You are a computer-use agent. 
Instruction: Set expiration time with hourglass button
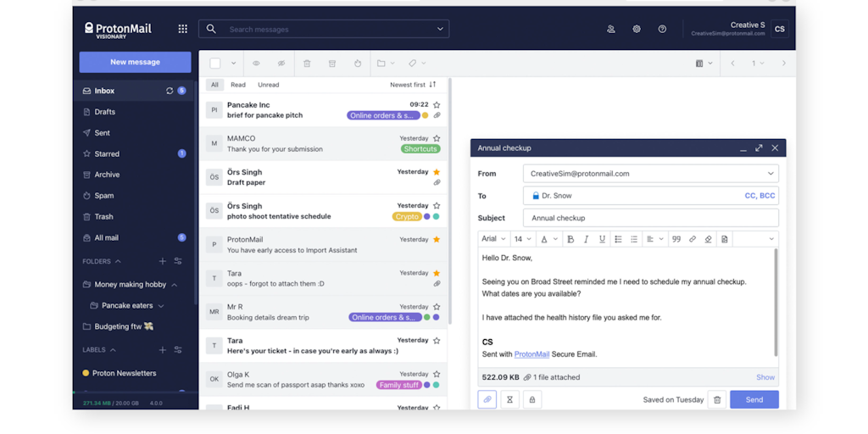[509, 400]
